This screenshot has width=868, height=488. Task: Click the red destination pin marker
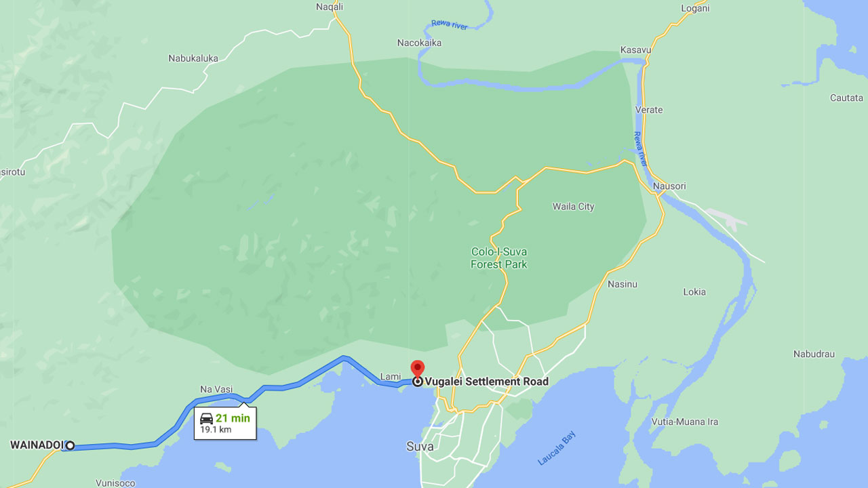[418, 369]
